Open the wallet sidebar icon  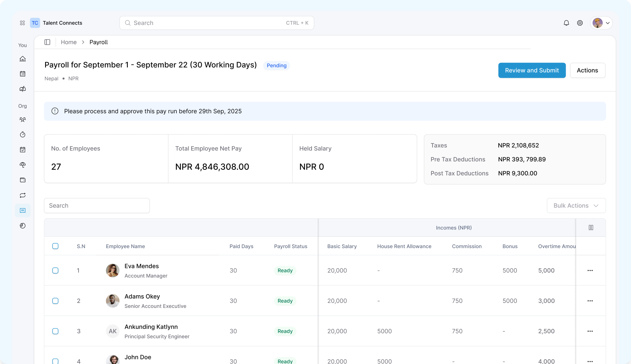point(23,180)
